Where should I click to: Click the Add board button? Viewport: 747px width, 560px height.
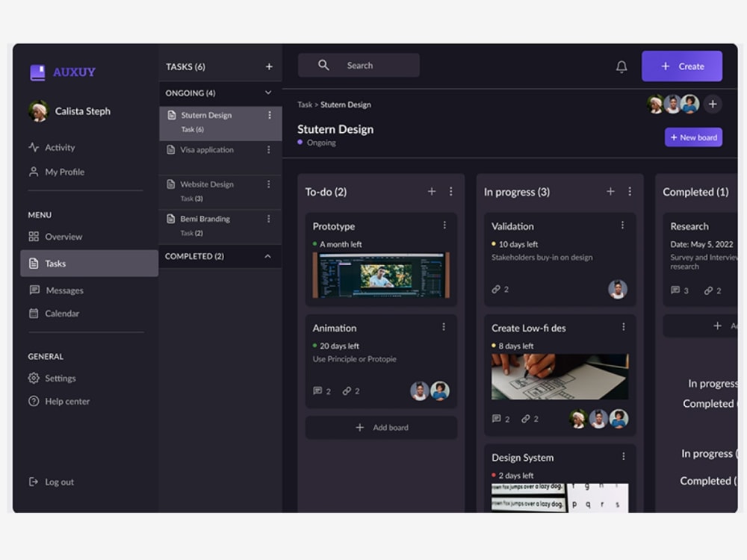pos(381,428)
